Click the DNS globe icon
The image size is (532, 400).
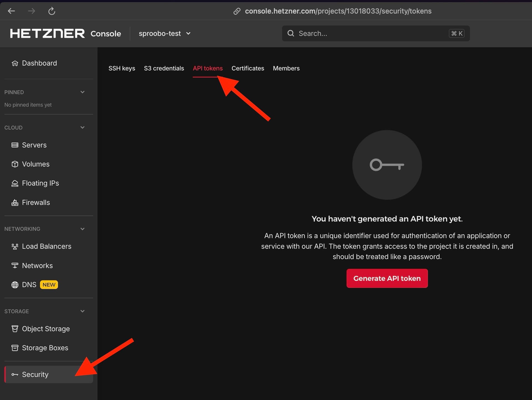coord(15,285)
